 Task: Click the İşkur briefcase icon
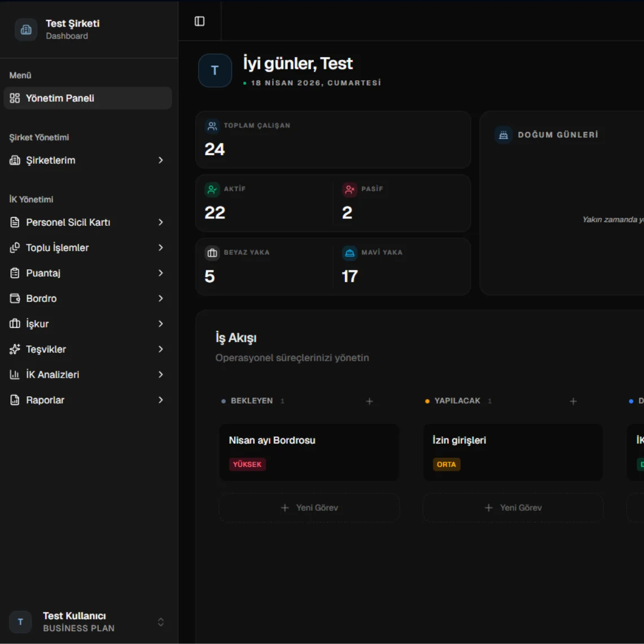coord(15,324)
